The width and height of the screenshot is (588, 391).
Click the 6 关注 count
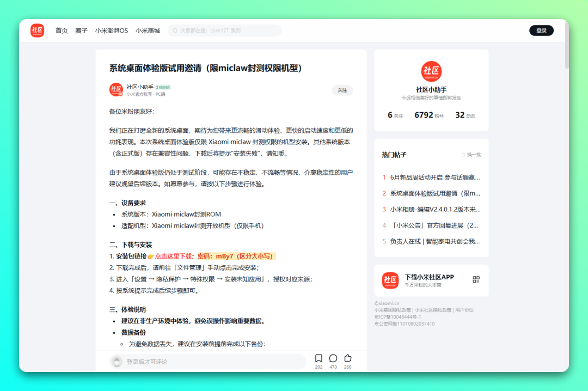[x=395, y=115]
